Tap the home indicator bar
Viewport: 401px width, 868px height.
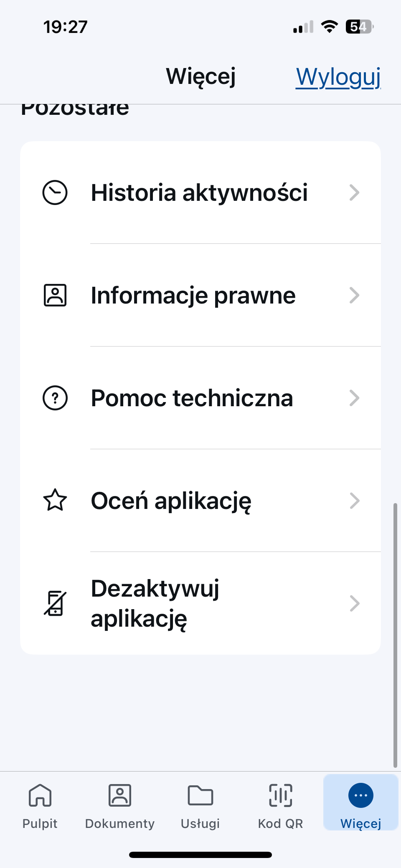click(200, 855)
